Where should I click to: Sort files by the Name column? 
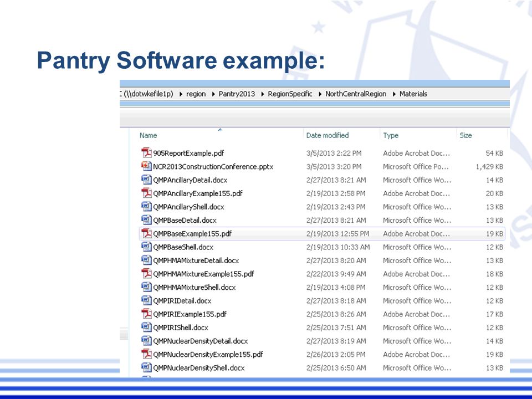coord(149,135)
